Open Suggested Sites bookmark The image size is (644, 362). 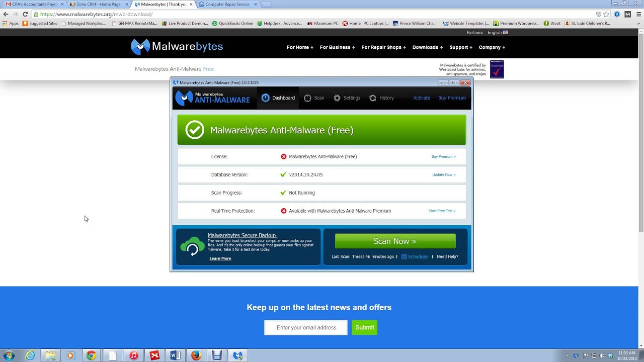pos(40,23)
